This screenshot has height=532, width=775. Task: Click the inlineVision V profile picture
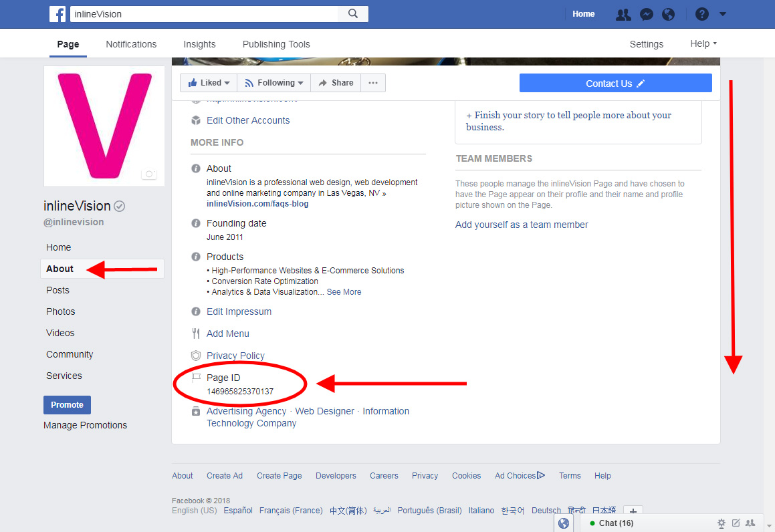pyautogui.click(x=104, y=126)
